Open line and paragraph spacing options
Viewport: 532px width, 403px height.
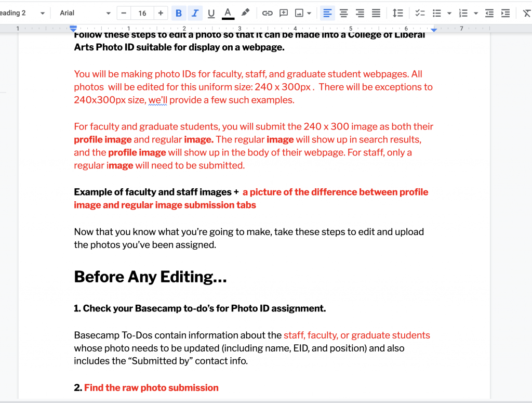click(397, 13)
